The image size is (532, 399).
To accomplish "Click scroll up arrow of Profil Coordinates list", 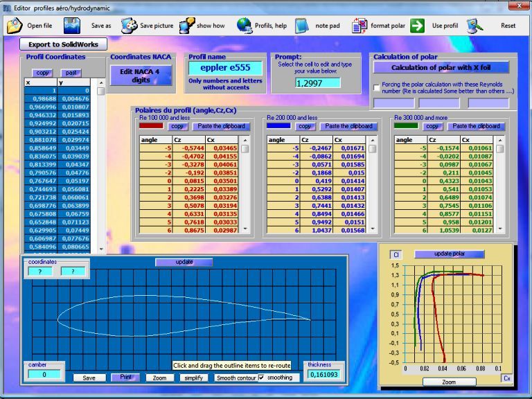I will (101, 82).
